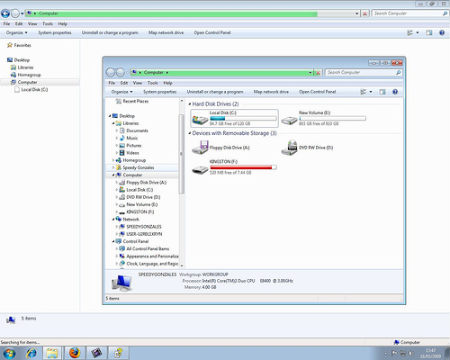Open view options arrow in rear window toolbar
Viewport: 450px width, 360px height.
417,33
